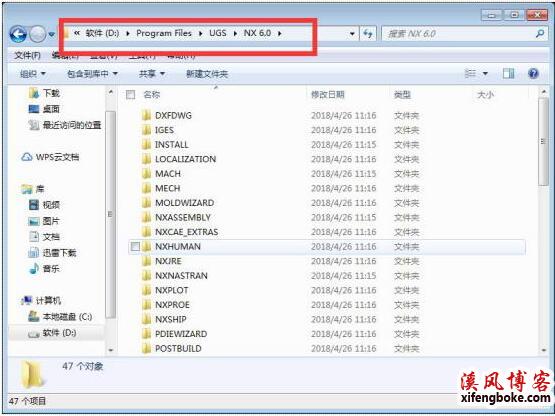Sort by 类型 column header

pos(402,95)
